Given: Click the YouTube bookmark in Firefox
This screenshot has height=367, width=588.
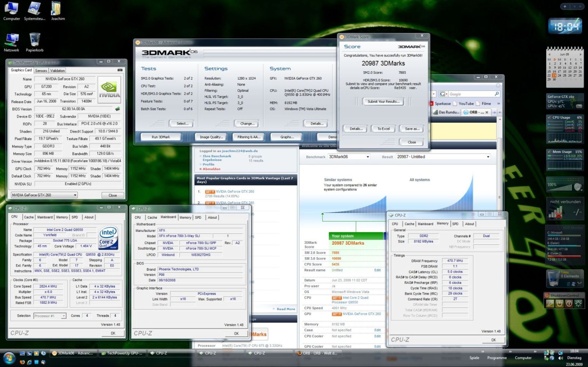Looking at the screenshot, I should (463, 104).
